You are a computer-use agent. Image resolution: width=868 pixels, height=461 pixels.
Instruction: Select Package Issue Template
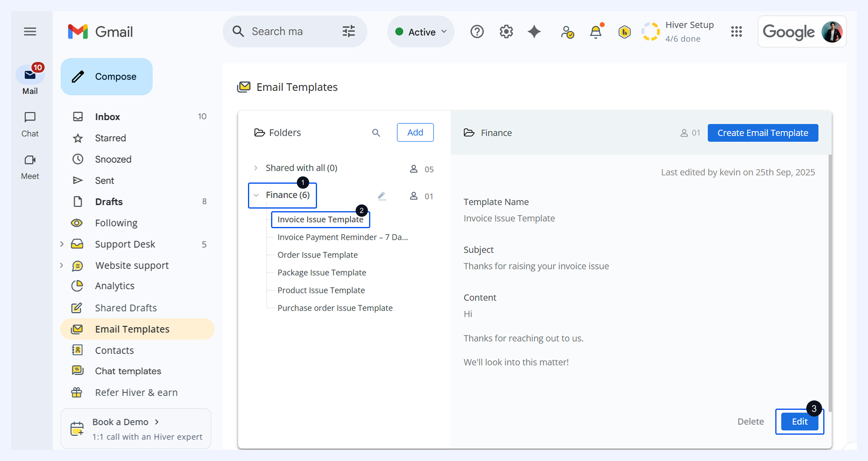321,273
